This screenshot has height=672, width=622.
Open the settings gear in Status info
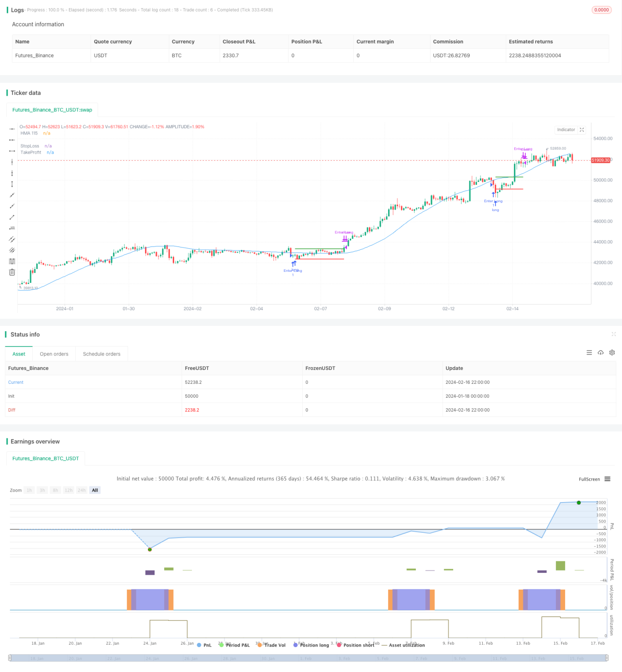click(612, 353)
